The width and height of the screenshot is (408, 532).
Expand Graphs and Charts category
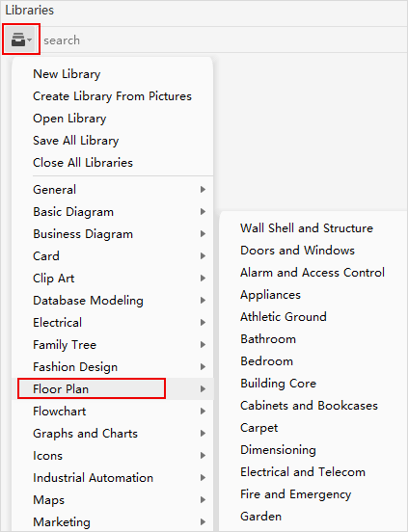pyautogui.click(x=113, y=434)
